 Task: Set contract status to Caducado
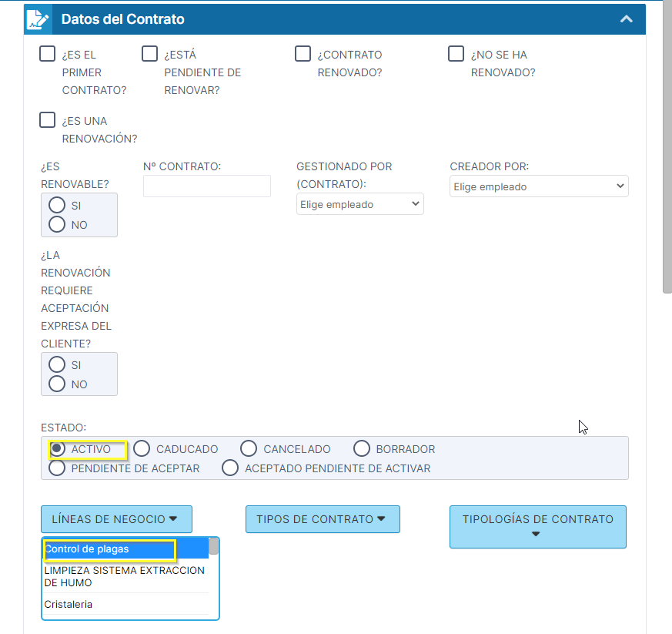(142, 448)
